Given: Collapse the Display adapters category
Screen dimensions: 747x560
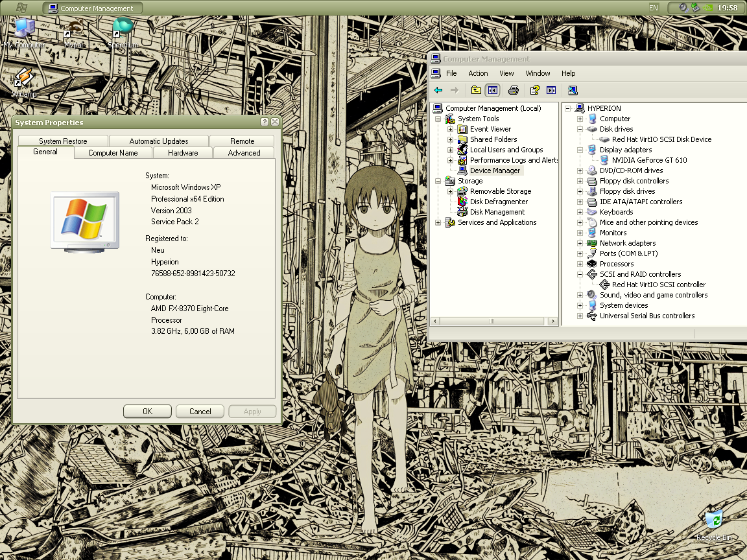Looking at the screenshot, I should (580, 150).
